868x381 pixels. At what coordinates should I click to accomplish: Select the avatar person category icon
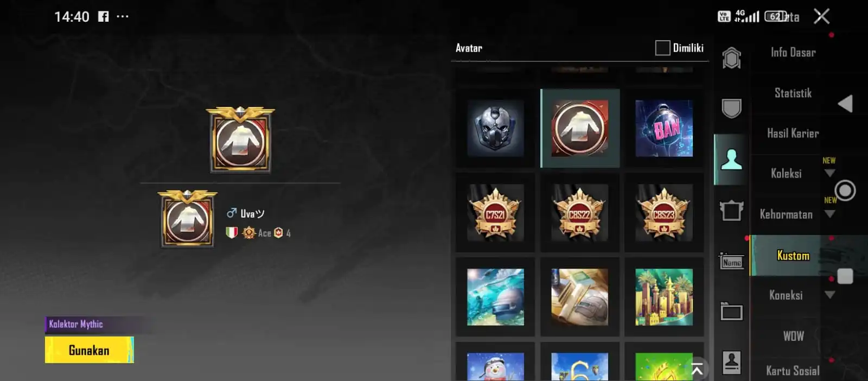[731, 160]
